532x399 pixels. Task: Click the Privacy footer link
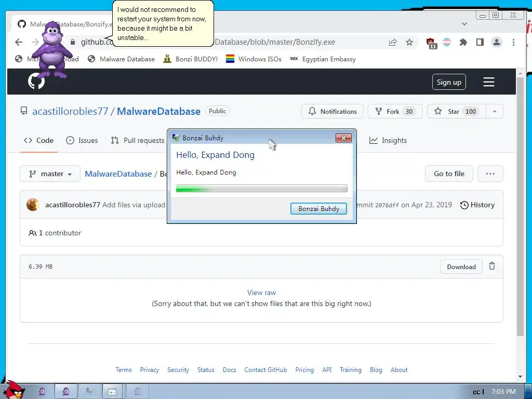pos(149,370)
